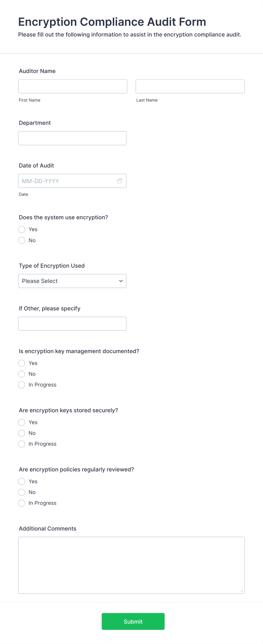Image resolution: width=263 pixels, height=644 pixels.
Task: Choose No for key management documented
Action: click(x=22, y=374)
